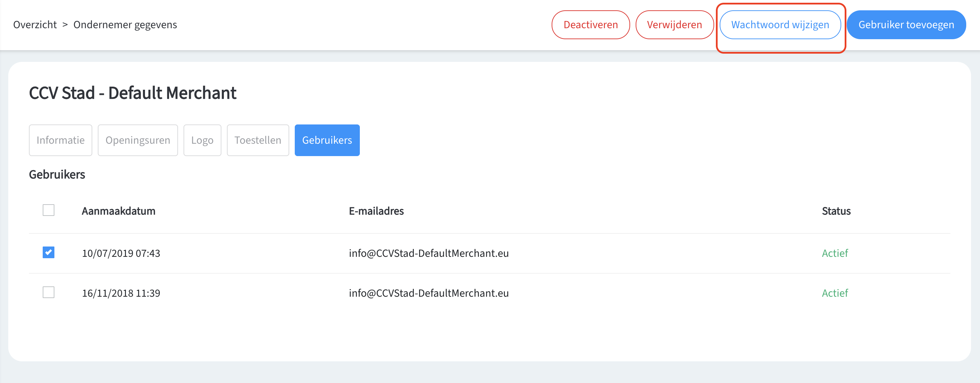Click the Aanmaakdatum column header

coord(118,211)
